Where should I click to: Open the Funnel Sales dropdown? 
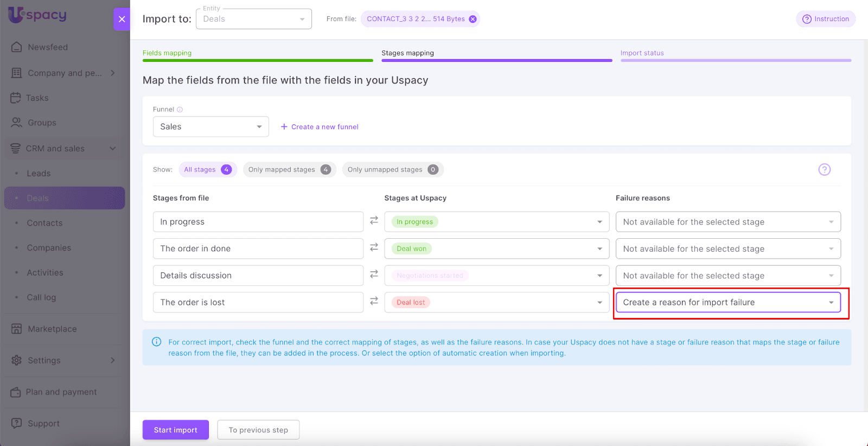[x=210, y=126]
